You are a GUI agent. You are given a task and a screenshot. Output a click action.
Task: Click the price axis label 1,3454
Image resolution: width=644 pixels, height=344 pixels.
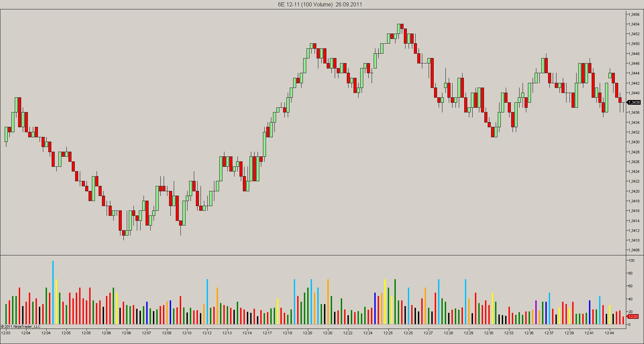coord(634,24)
